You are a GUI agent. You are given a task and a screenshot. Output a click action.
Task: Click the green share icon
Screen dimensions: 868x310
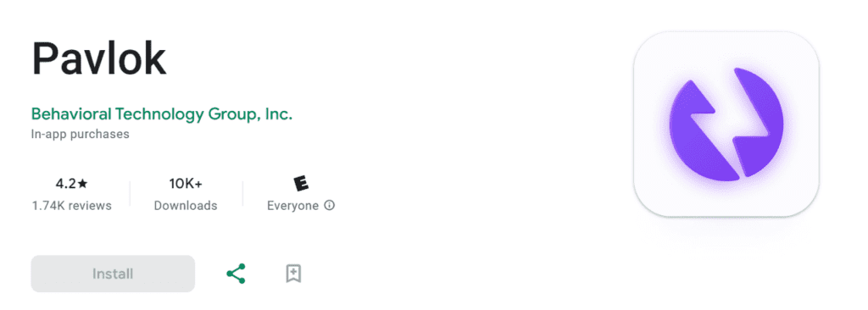(236, 274)
